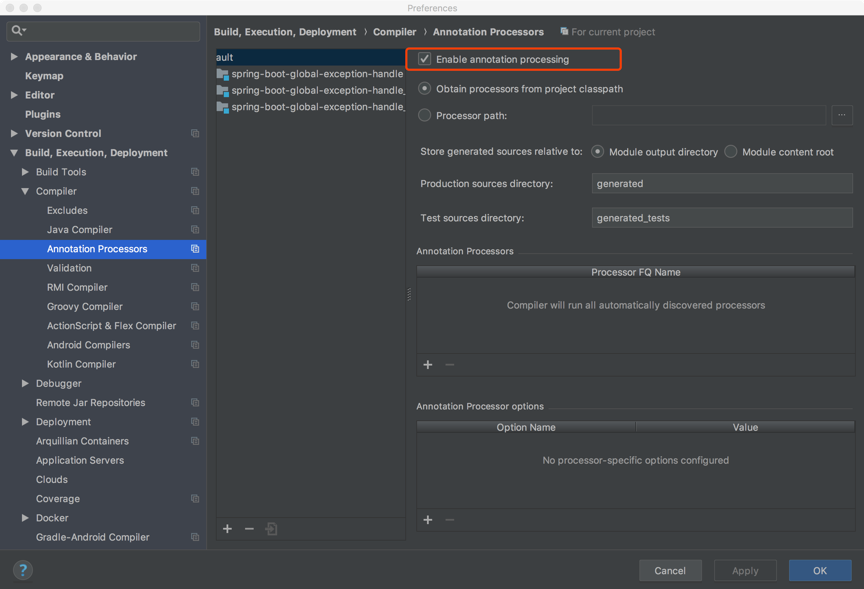
Task: Click the Cancel button
Action: pyautogui.click(x=670, y=570)
